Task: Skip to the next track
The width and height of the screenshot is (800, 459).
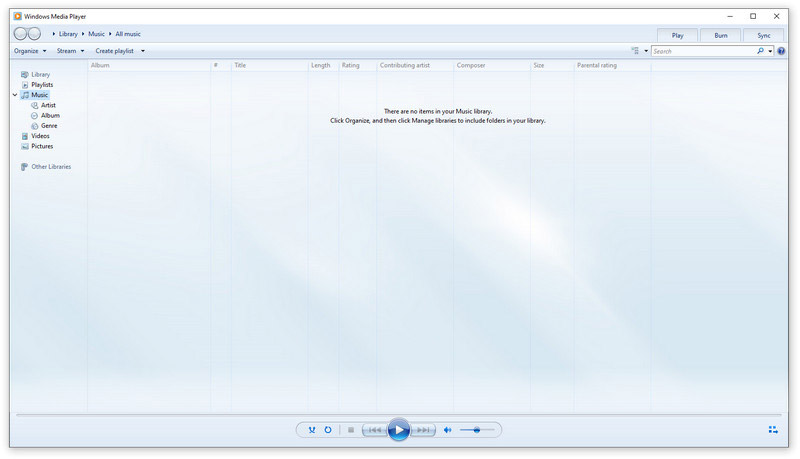Action: (x=423, y=430)
